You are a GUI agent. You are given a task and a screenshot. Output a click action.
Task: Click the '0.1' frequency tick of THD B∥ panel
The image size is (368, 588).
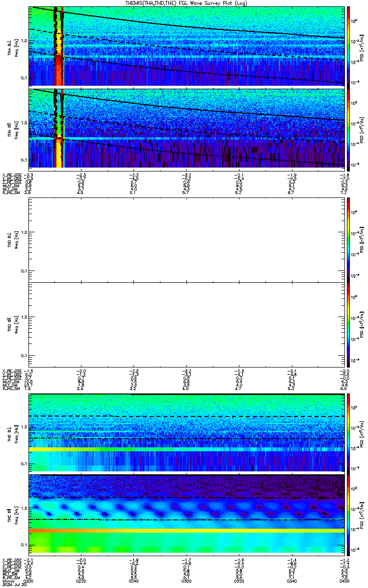(x=24, y=356)
